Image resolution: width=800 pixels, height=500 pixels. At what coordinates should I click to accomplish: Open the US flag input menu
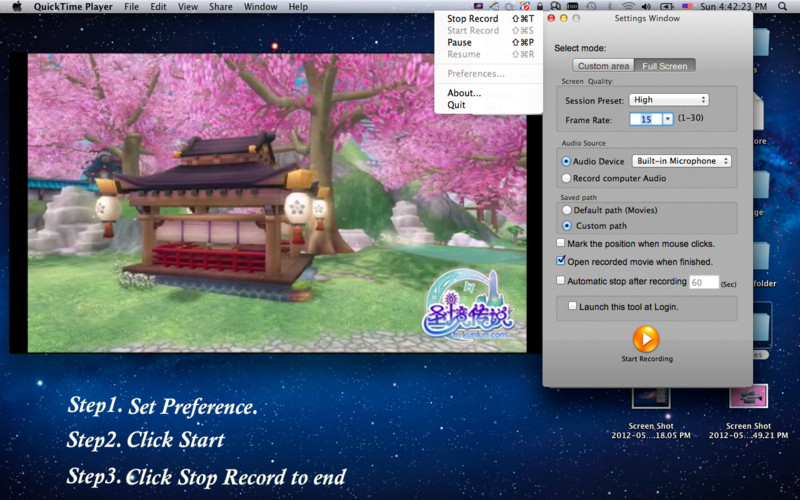[x=687, y=7]
